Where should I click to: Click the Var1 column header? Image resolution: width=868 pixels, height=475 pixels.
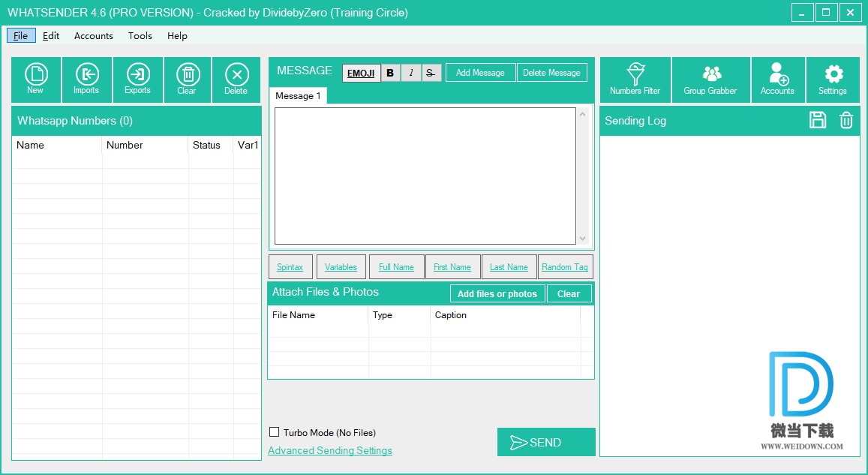[247, 145]
